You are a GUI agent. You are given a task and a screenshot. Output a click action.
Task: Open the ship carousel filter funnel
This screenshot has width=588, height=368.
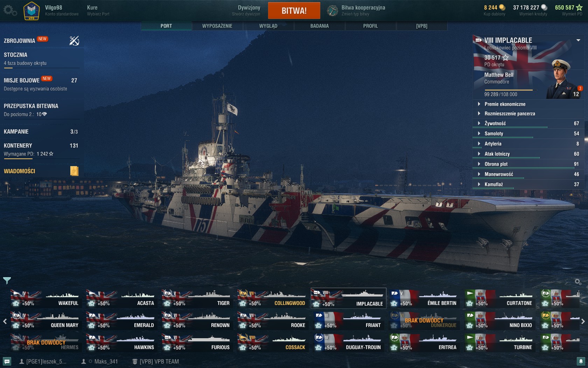pyautogui.click(x=7, y=280)
